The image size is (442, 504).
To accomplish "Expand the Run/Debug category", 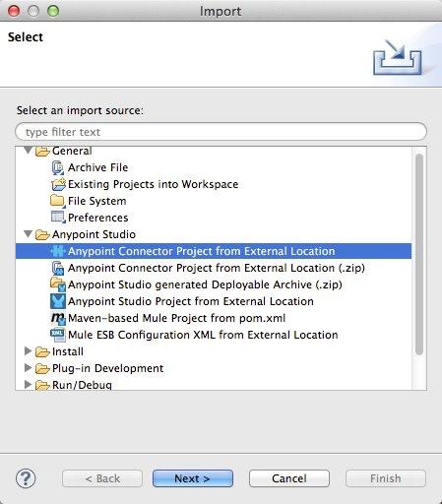I will click(29, 384).
